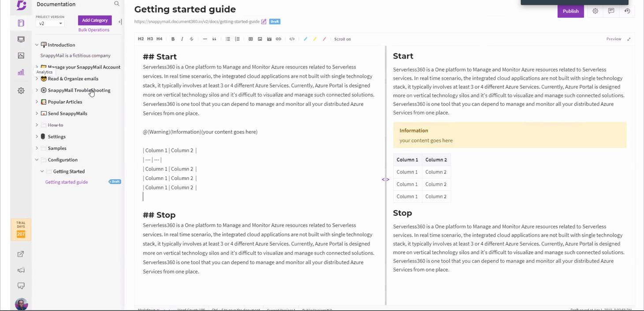
Task: Publish the article
Action: click(x=570, y=11)
